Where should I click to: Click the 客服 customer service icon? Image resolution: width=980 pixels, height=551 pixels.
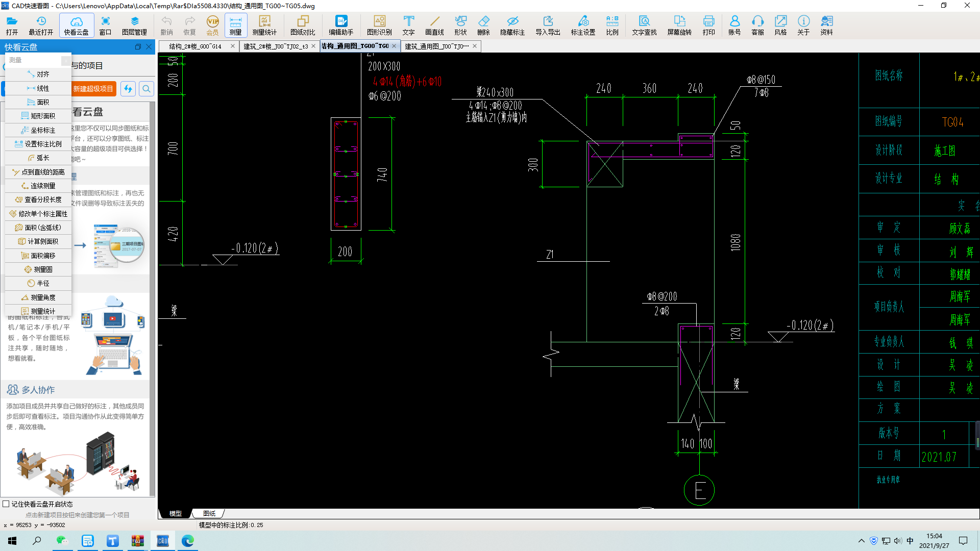pos(757,25)
